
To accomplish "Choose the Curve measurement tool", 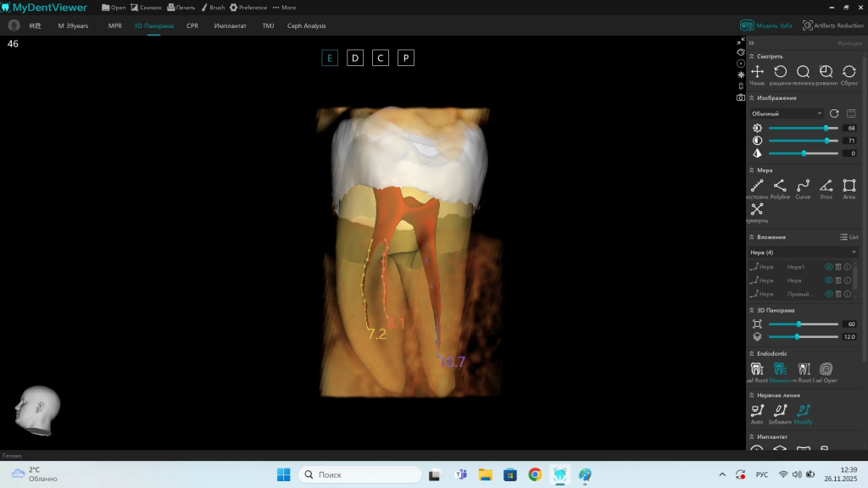I will (803, 186).
